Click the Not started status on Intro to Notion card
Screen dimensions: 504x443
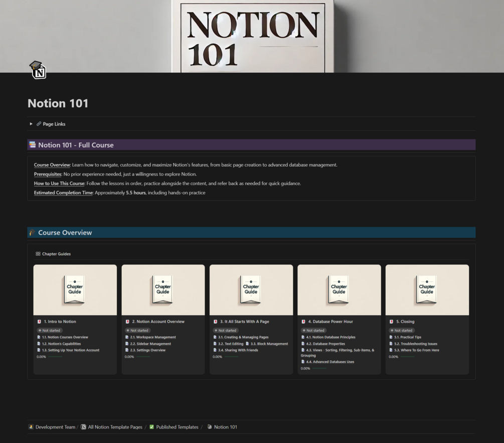(50, 330)
